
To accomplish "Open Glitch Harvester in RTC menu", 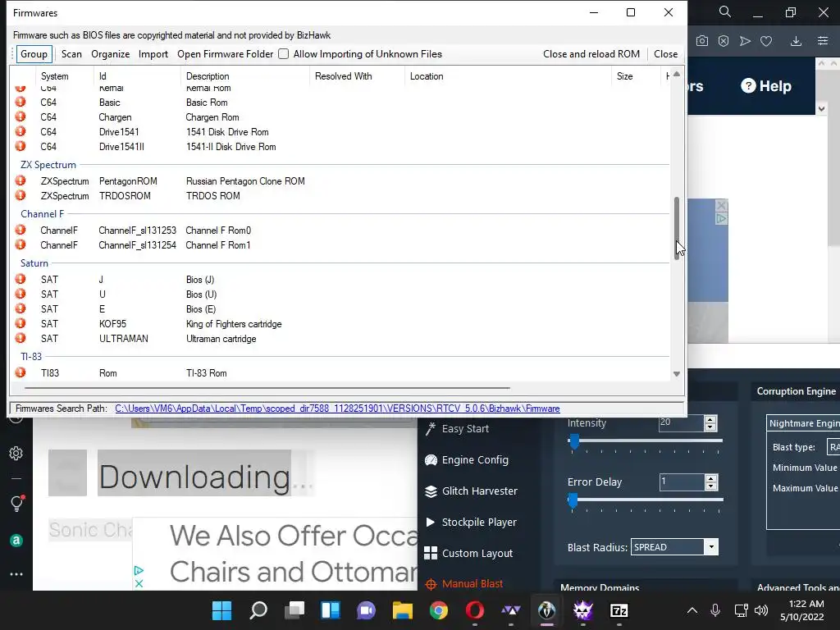I will pos(472,491).
